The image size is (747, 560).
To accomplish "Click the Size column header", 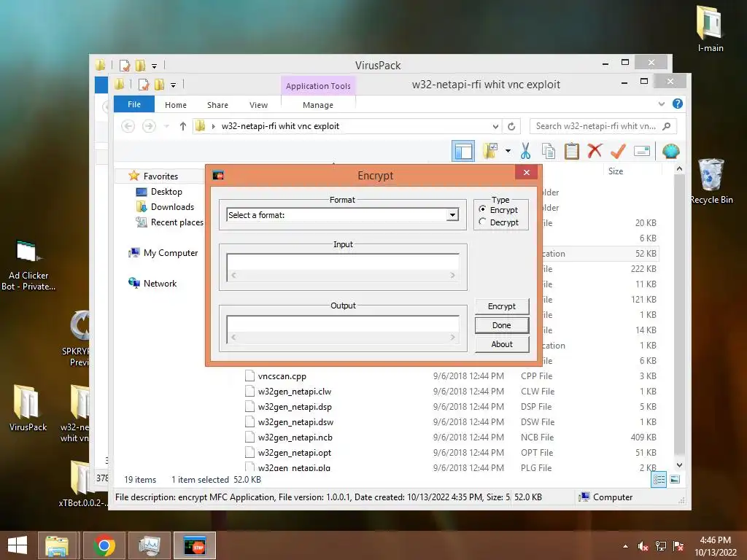I will 616,171.
